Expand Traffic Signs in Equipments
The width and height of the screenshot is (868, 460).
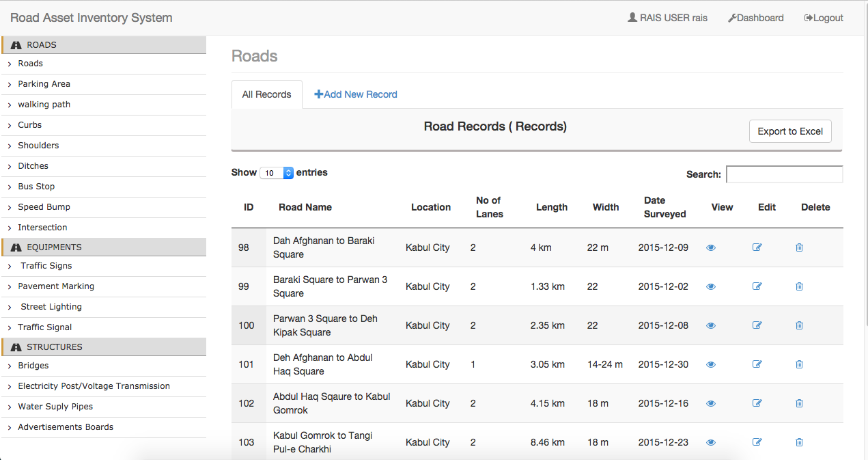point(46,266)
